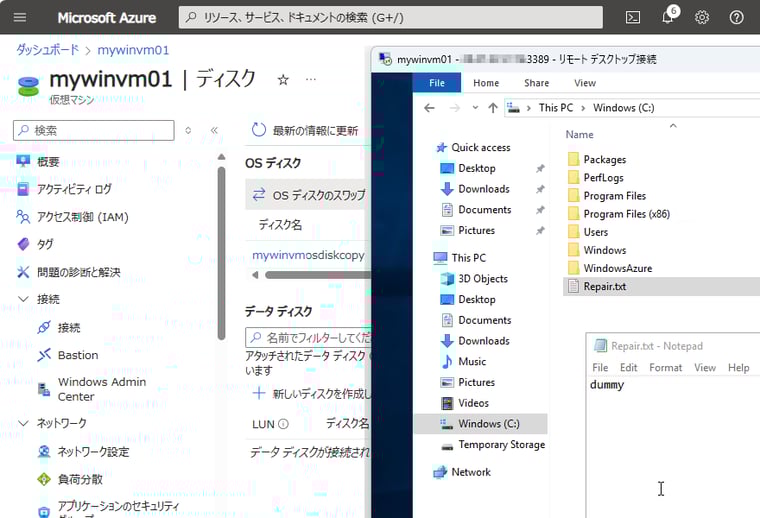Open the Explorer recent locations dropdown
The width and height of the screenshot is (760, 518).
[x=475, y=108]
